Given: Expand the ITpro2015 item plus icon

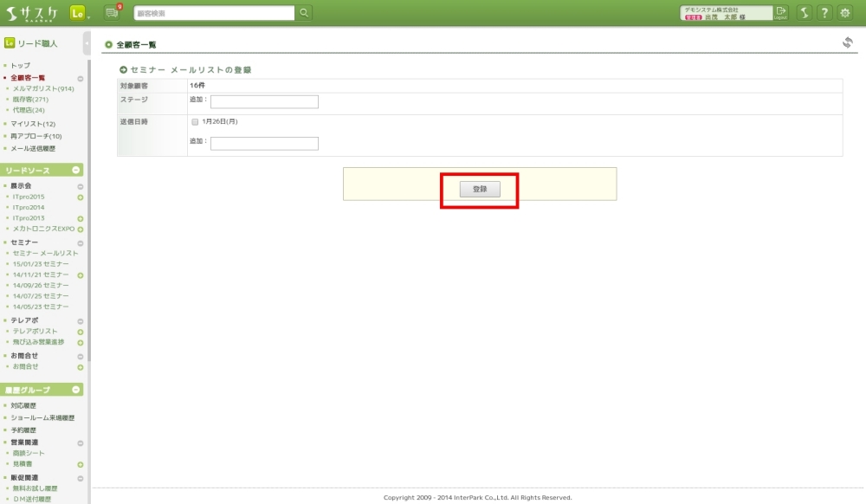Looking at the screenshot, I should tap(81, 197).
